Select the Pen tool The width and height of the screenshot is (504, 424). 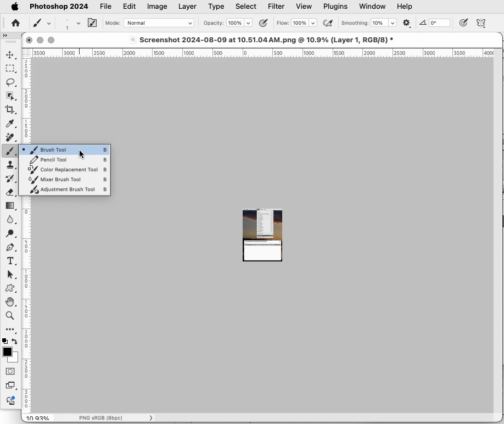pos(10,247)
